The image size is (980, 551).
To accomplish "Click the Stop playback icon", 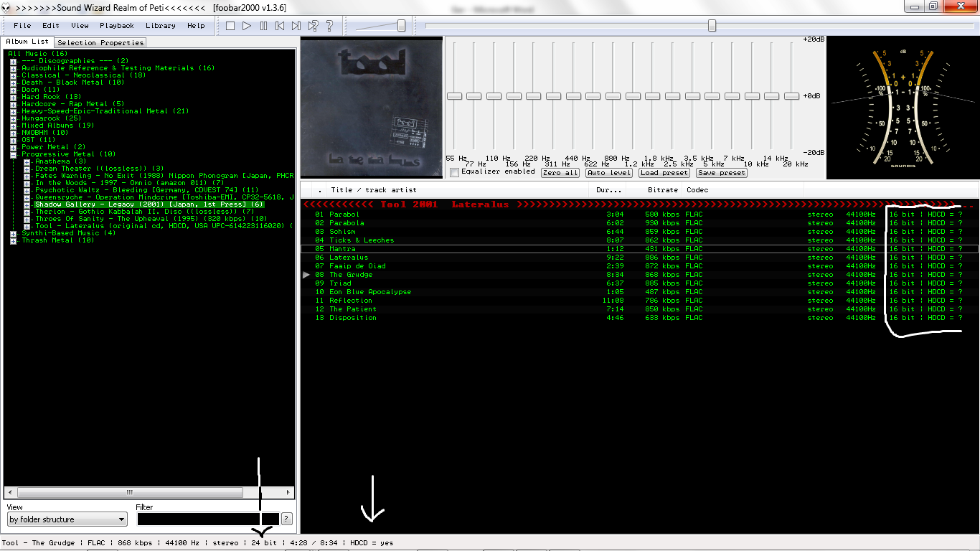I will pos(230,26).
